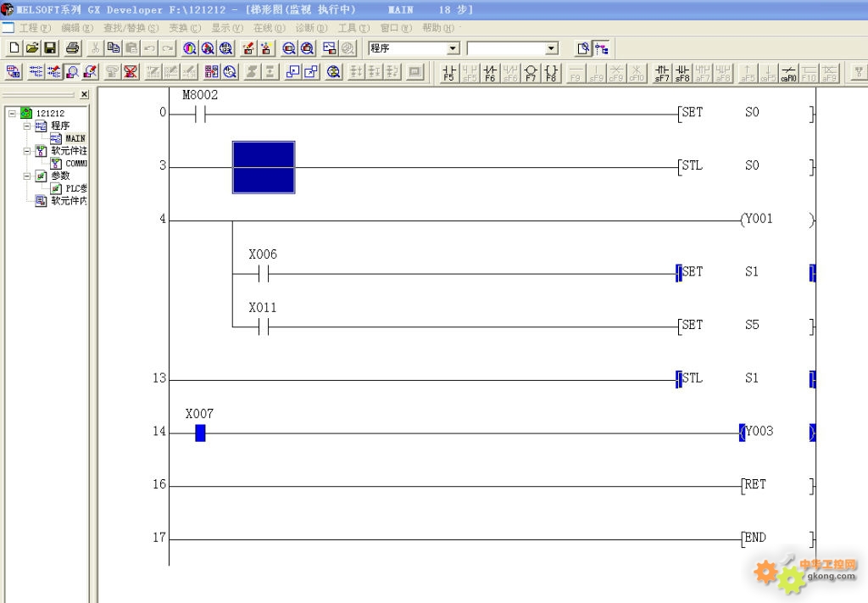Open the empty second combo box dropdown

[x=551, y=48]
